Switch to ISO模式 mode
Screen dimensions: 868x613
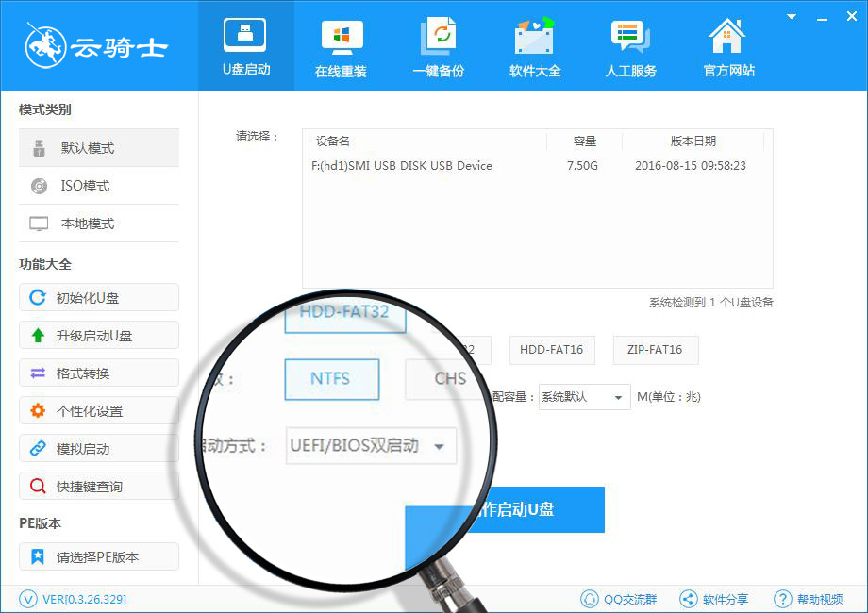pyautogui.click(x=98, y=186)
